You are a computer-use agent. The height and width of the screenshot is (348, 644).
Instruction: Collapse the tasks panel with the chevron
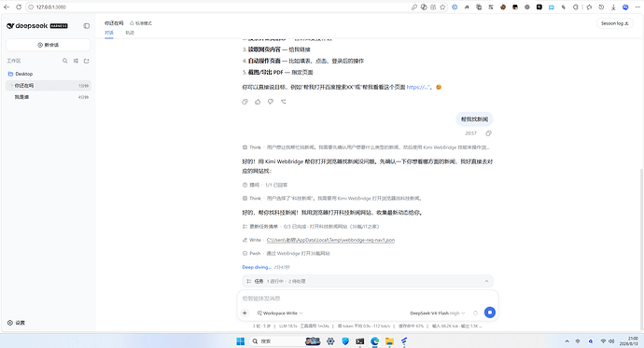pyautogui.click(x=486, y=281)
